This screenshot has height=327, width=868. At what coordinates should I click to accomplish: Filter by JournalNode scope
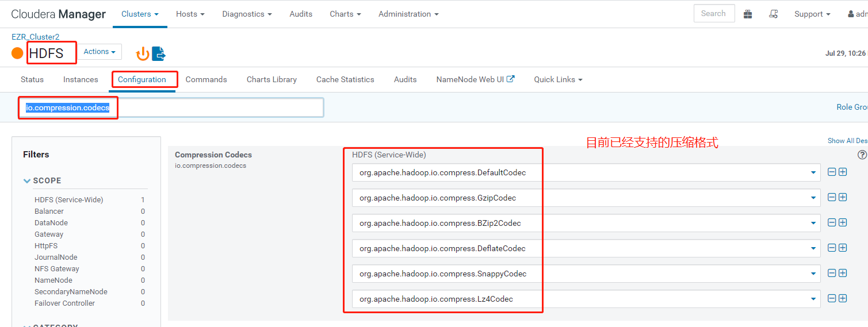(x=56, y=257)
